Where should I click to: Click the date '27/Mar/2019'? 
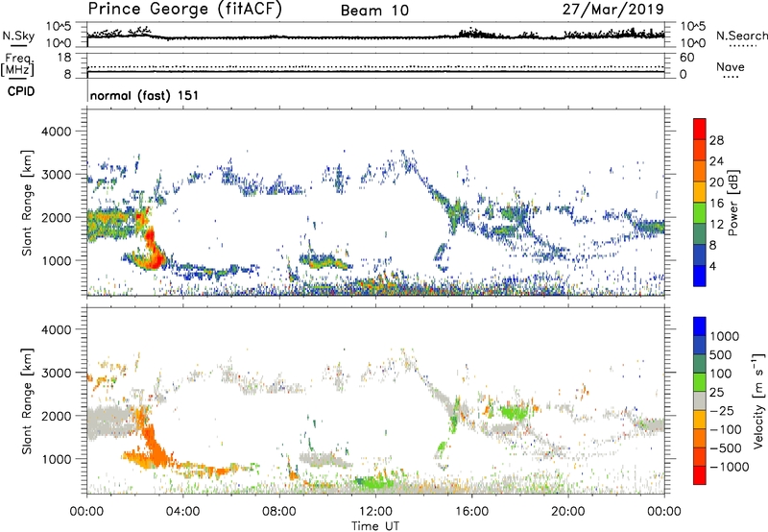coord(612,9)
